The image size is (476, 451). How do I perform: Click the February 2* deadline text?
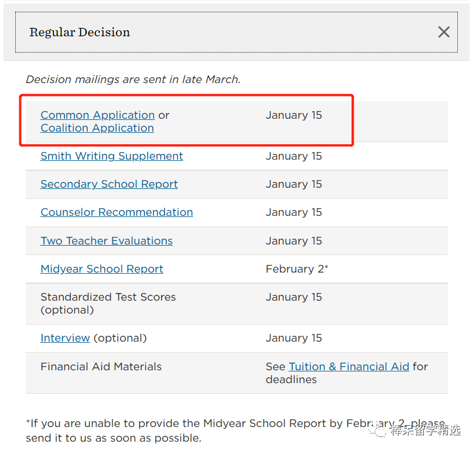pos(297,269)
